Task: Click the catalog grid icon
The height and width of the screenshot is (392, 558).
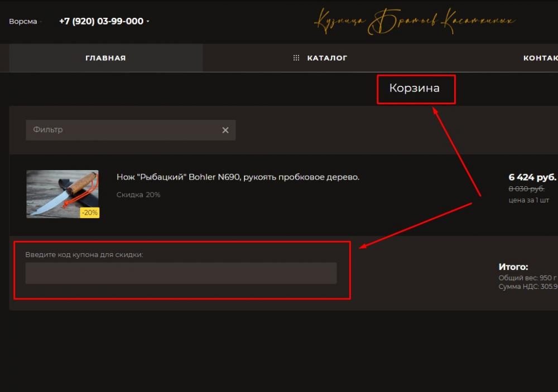Action: tap(296, 58)
